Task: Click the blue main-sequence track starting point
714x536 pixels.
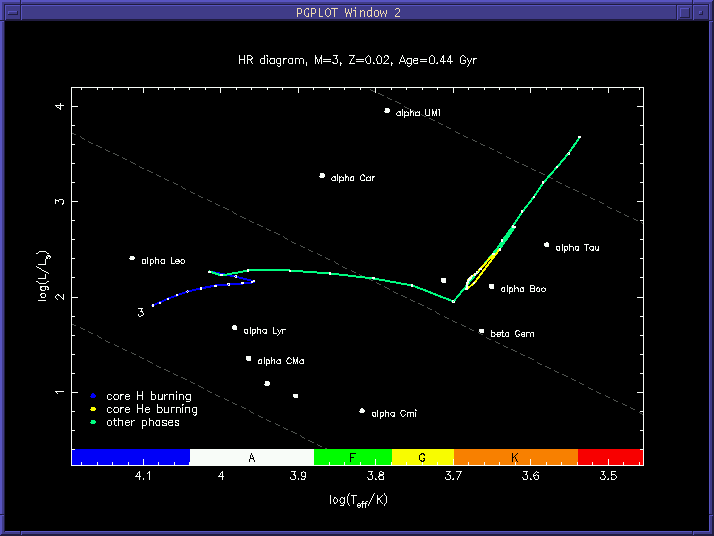Action: coord(153,305)
